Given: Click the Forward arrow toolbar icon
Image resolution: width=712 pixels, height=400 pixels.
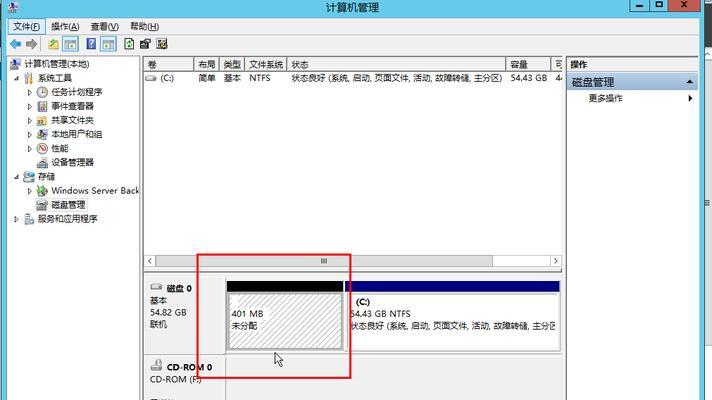Looking at the screenshot, I should tap(31, 44).
